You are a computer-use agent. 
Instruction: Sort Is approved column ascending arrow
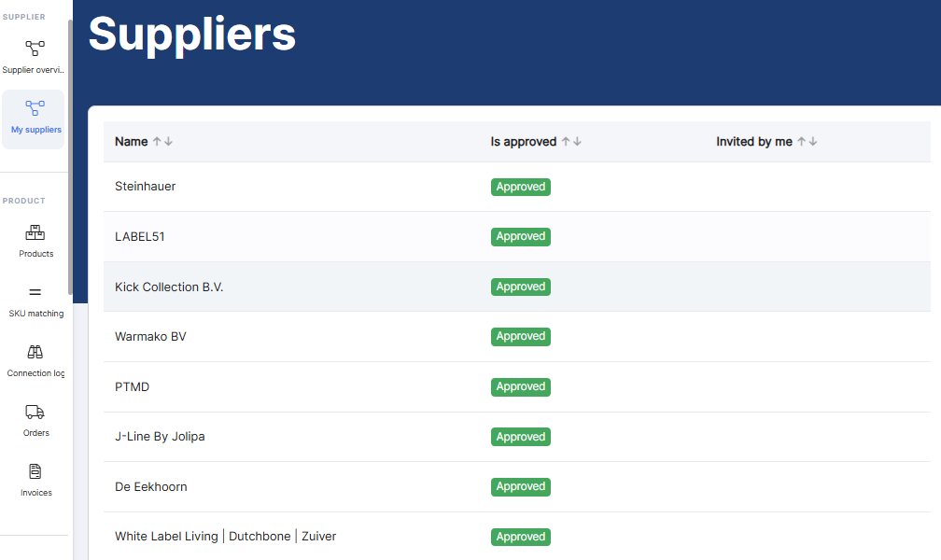tap(566, 142)
